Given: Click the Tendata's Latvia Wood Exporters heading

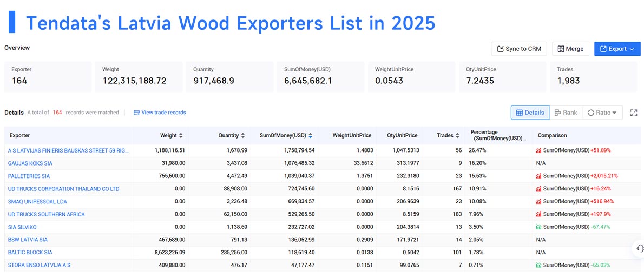Looking at the screenshot, I should [231, 23].
